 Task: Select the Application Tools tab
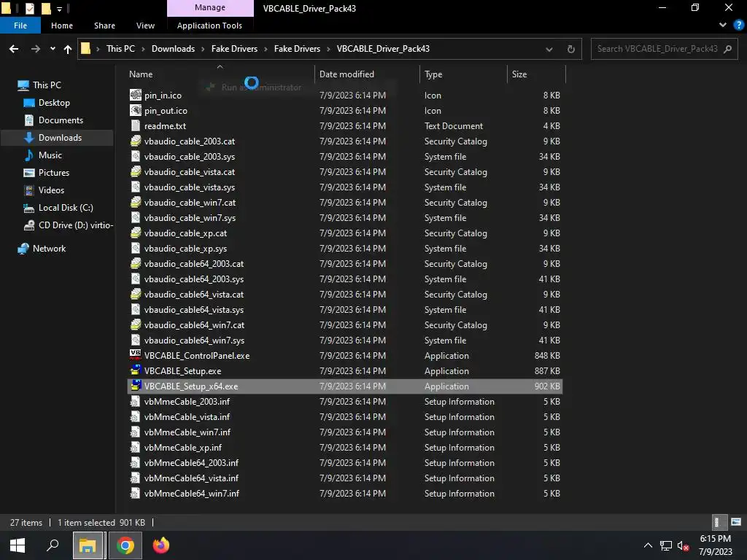click(209, 26)
